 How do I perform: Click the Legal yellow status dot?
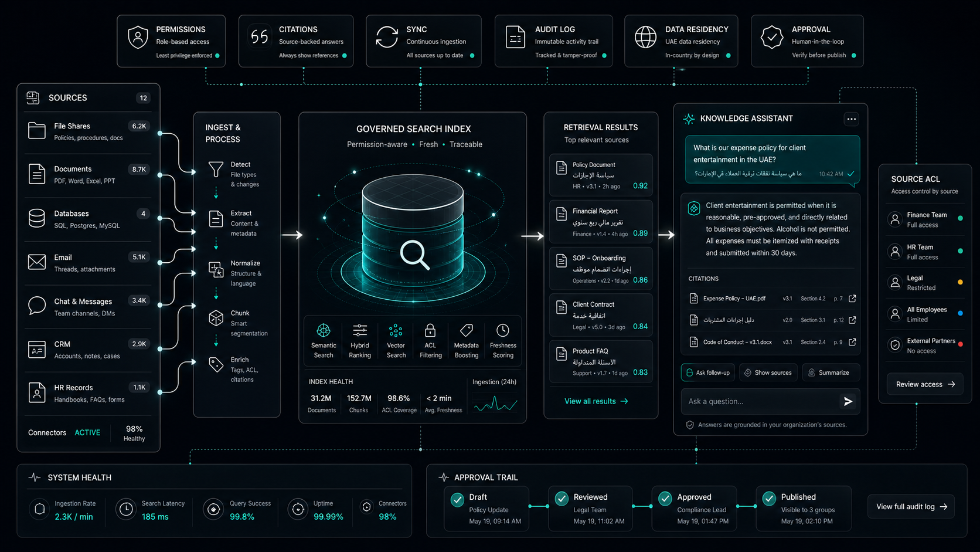click(960, 282)
